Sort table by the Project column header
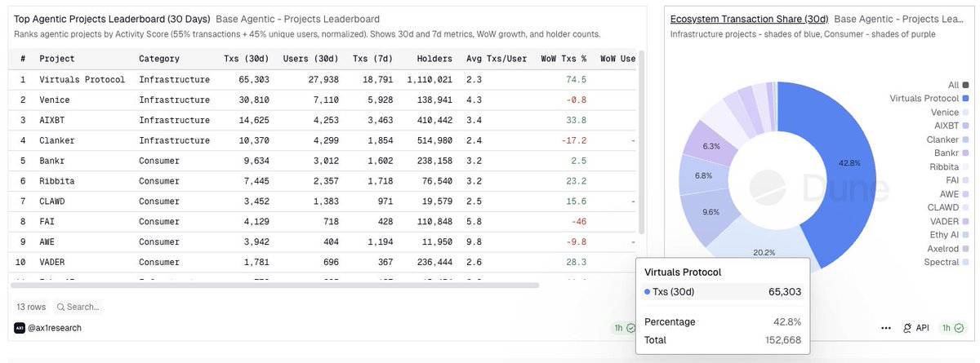 tap(56, 59)
